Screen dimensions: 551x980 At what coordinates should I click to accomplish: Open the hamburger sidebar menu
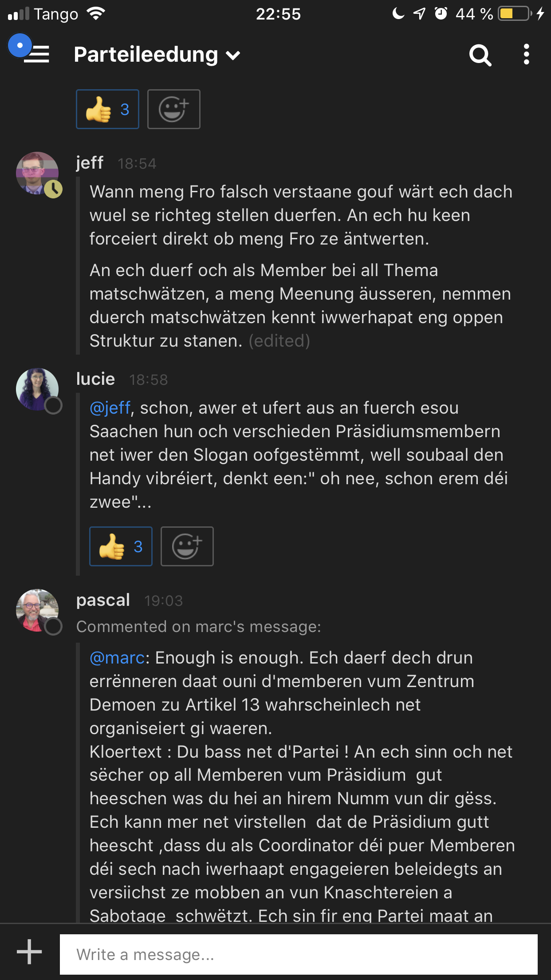tap(36, 55)
